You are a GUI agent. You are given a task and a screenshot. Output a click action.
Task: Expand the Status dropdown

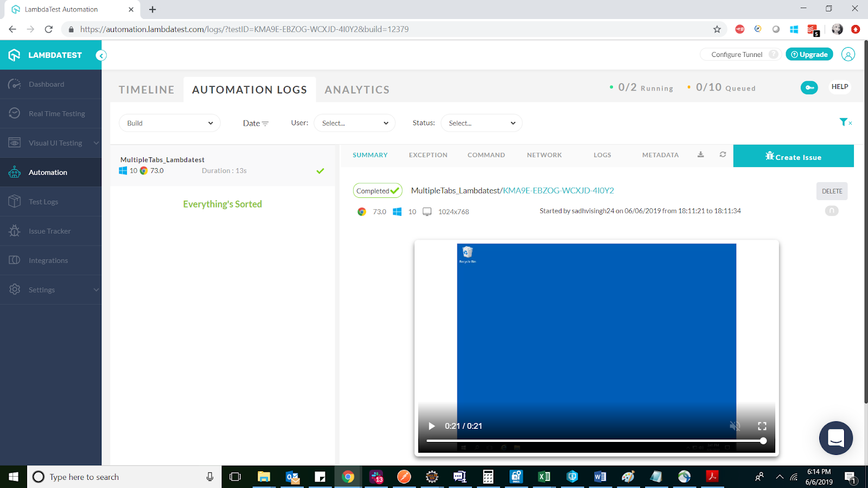coord(481,123)
